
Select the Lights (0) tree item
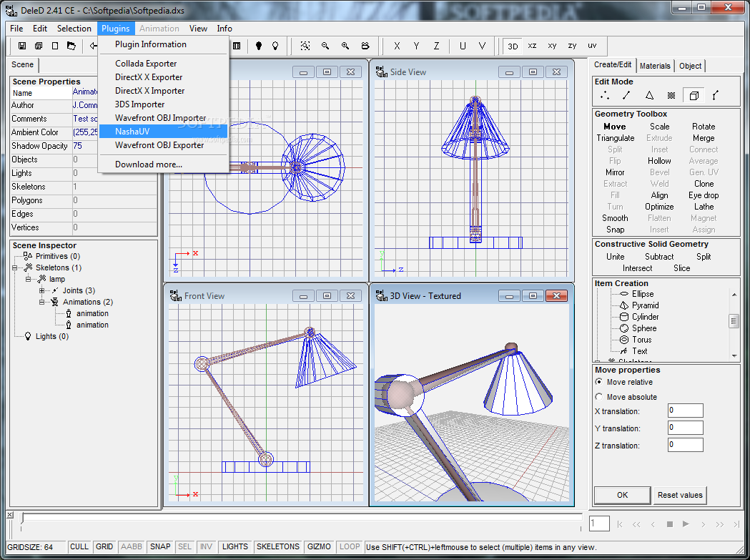click(x=52, y=336)
